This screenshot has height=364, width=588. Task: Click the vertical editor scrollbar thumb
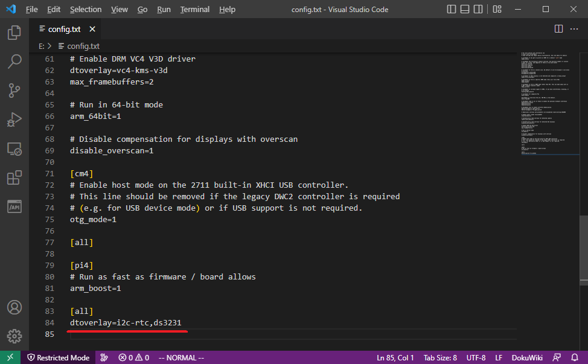584,251
